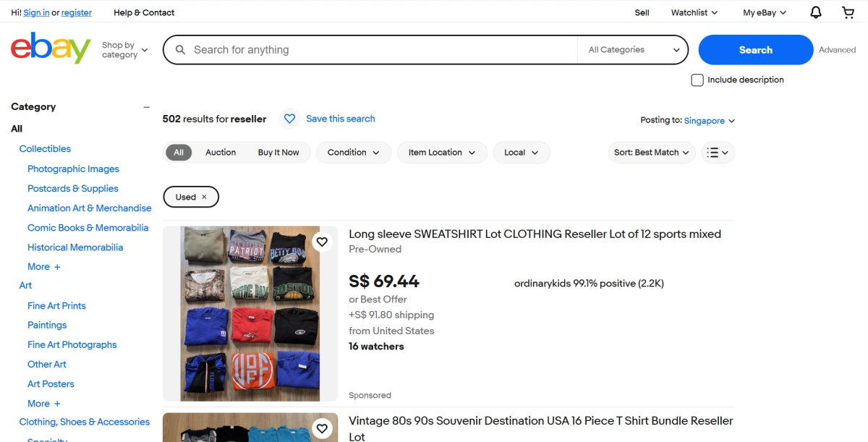868x442 pixels.
Task: Add sweatshirt lot to watchlist via heart
Action: pyautogui.click(x=322, y=242)
